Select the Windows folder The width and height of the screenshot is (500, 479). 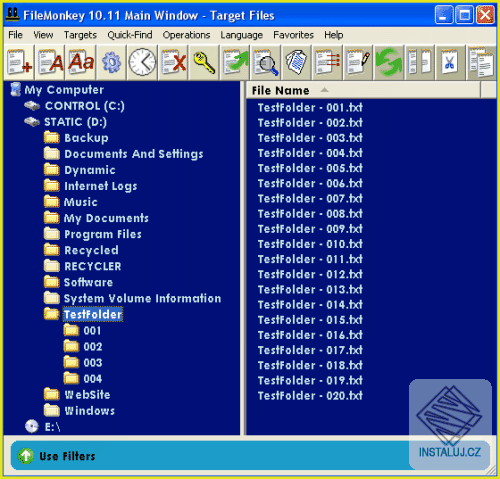point(90,411)
